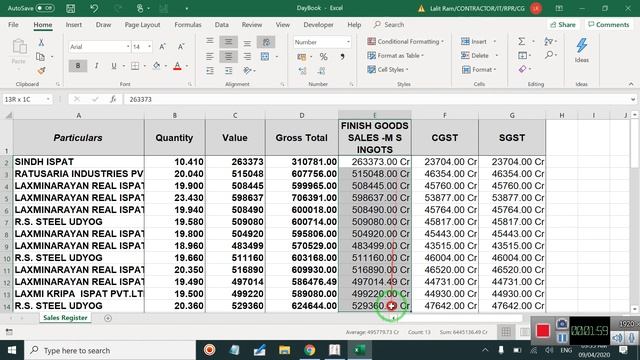640x360 pixels.
Task: Click the Percent Style icon
Action: click(323, 57)
